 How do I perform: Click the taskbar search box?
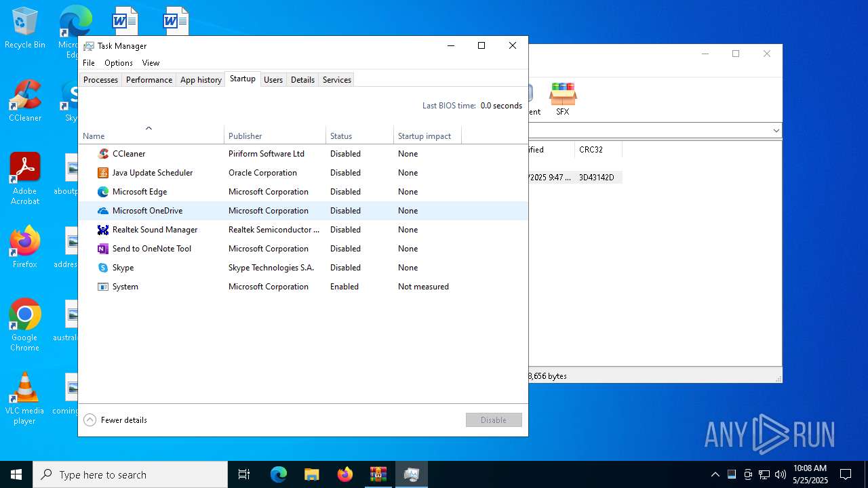pyautogui.click(x=130, y=474)
